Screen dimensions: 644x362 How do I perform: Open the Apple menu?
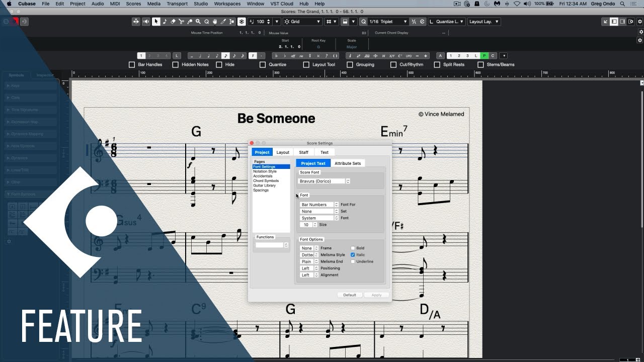click(x=9, y=4)
